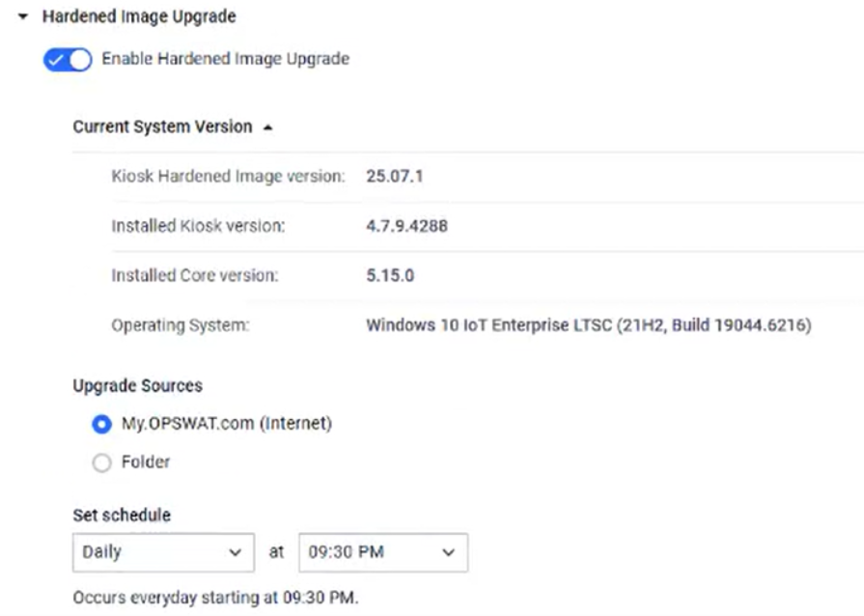Click the Kiosk Hardened Image version label
This screenshot has height=616, width=864.
click(x=228, y=176)
